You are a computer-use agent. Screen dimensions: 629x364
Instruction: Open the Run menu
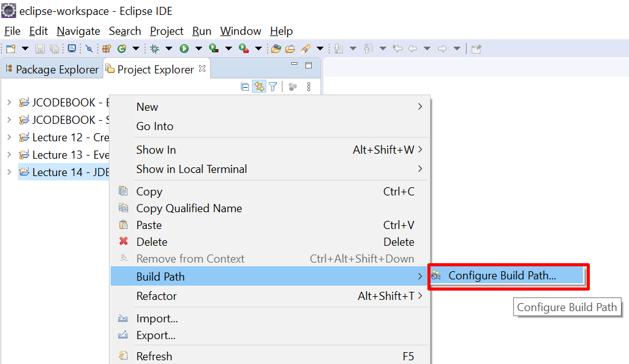[x=202, y=31]
